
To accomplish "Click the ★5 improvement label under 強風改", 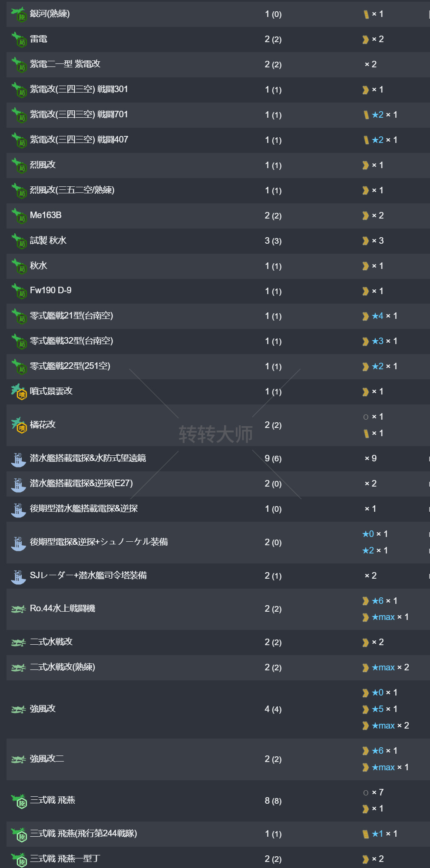I will point(377,709).
